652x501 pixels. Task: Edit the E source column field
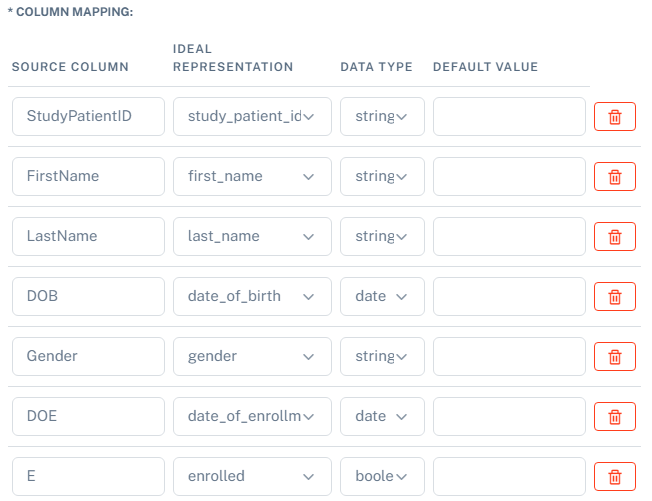pyautogui.click(x=88, y=476)
